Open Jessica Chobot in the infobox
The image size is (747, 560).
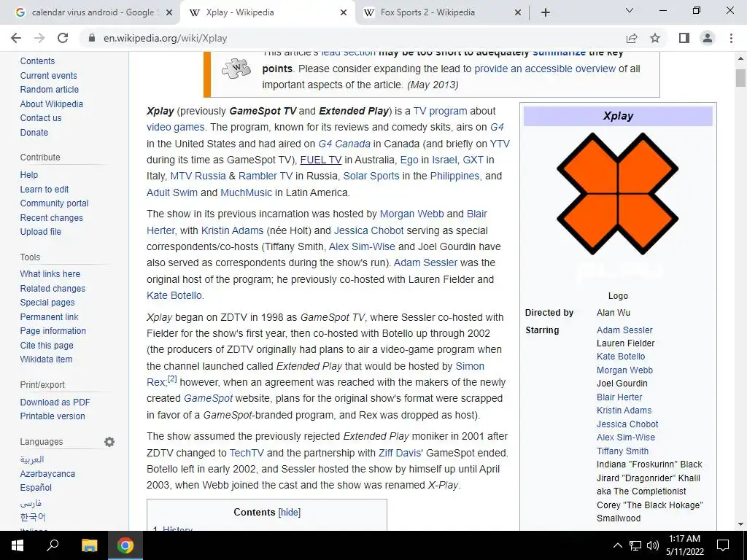(x=627, y=424)
